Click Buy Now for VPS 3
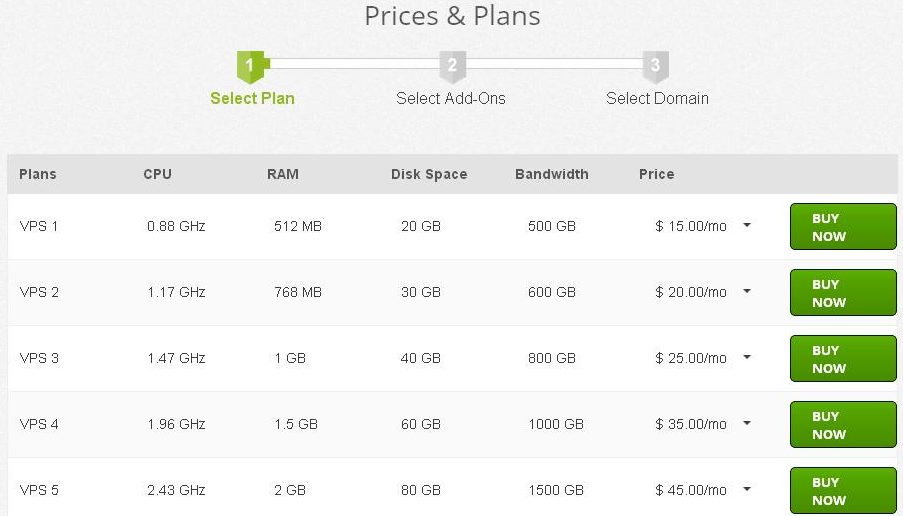Image resolution: width=903 pixels, height=516 pixels. [843, 359]
